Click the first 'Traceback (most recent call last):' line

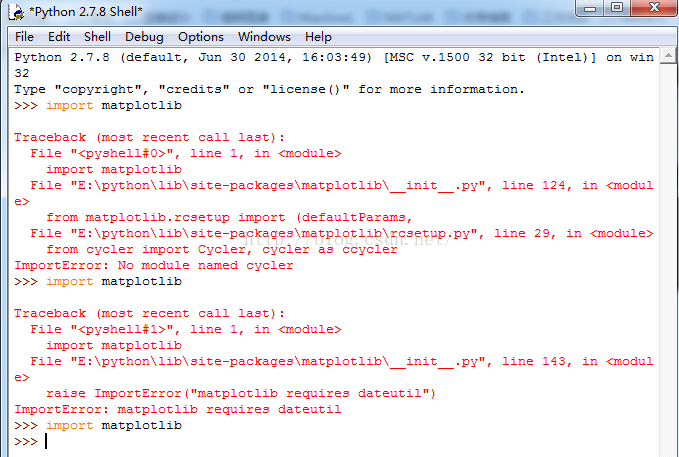coord(149,137)
